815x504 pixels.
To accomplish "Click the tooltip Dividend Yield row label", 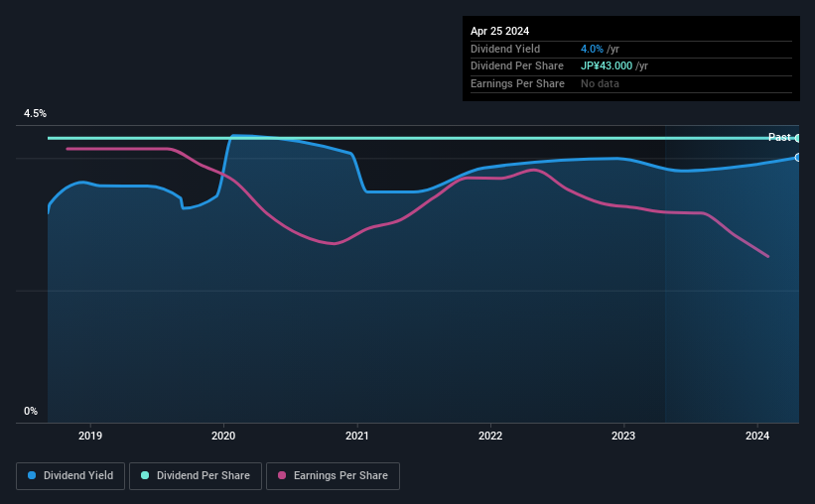I will tap(505, 49).
